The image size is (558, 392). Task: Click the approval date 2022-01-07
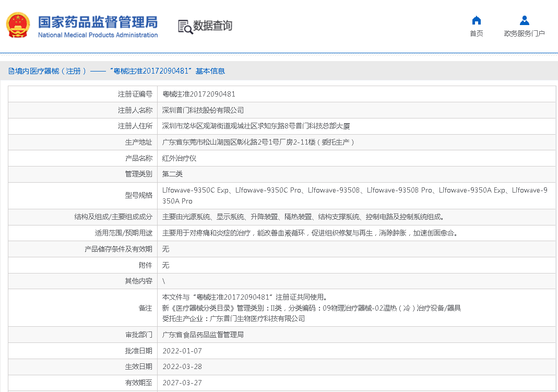coord(182,351)
